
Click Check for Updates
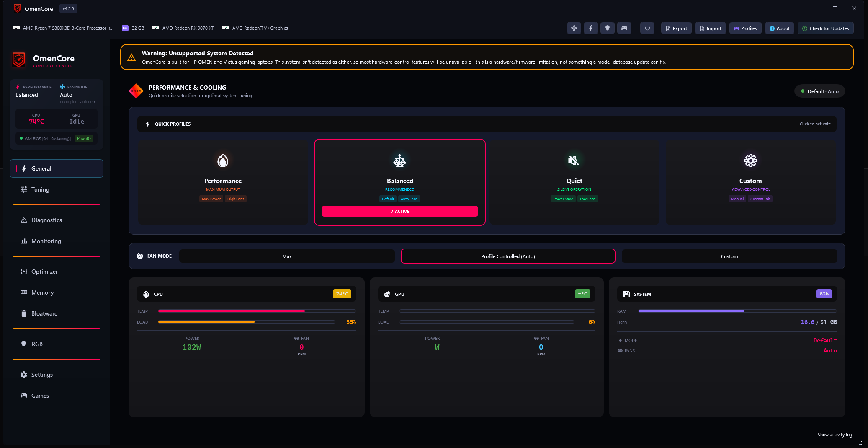[x=825, y=28]
